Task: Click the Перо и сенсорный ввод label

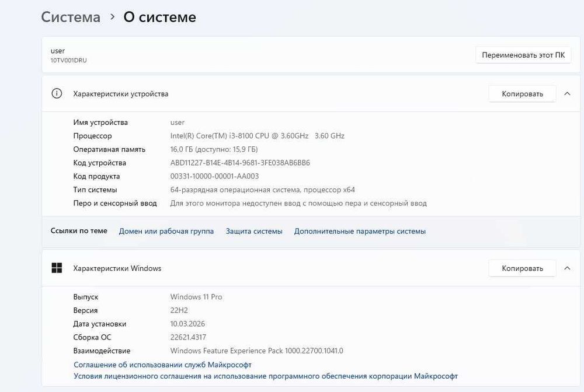Action: coord(114,203)
